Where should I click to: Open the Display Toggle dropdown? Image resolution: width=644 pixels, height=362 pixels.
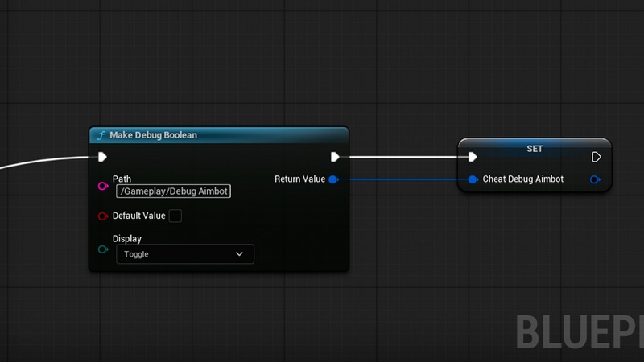(184, 254)
